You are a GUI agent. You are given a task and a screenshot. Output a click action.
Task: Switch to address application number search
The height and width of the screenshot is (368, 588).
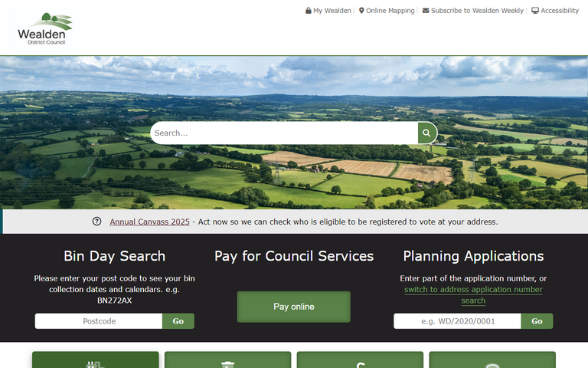[473, 294]
